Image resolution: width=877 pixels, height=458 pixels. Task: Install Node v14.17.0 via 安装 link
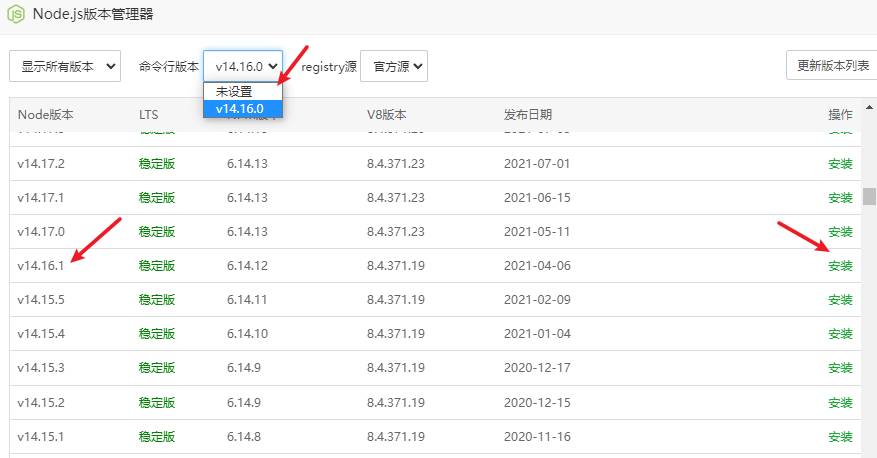pyautogui.click(x=840, y=232)
